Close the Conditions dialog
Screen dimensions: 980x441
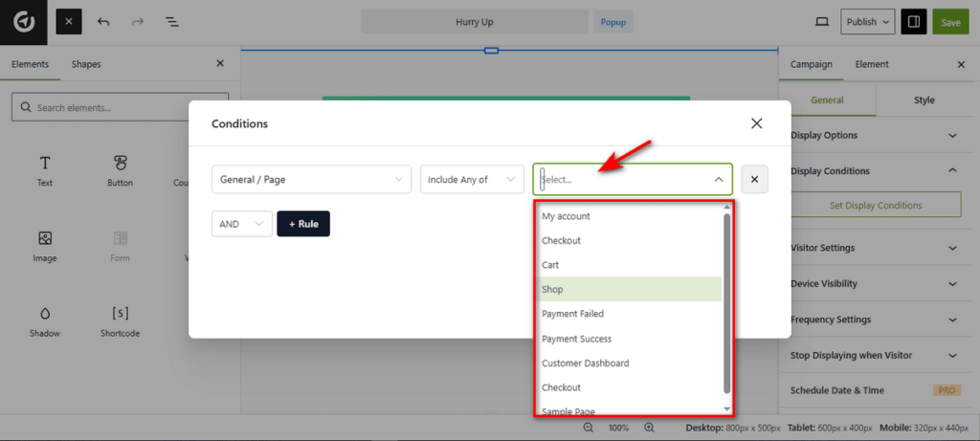point(756,123)
